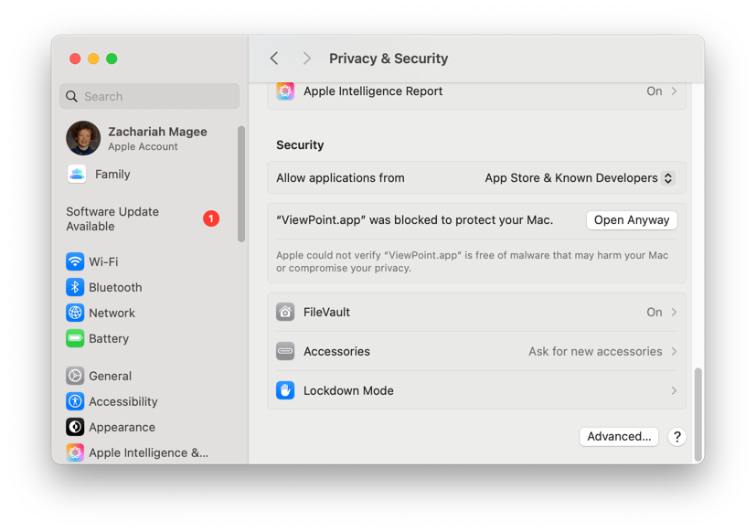
Task: Click the Apple Intelligence Report label
Action: coord(373,91)
